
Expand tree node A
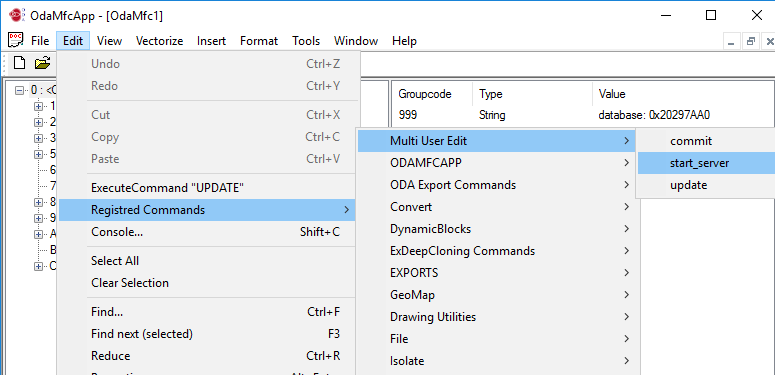coord(39,234)
